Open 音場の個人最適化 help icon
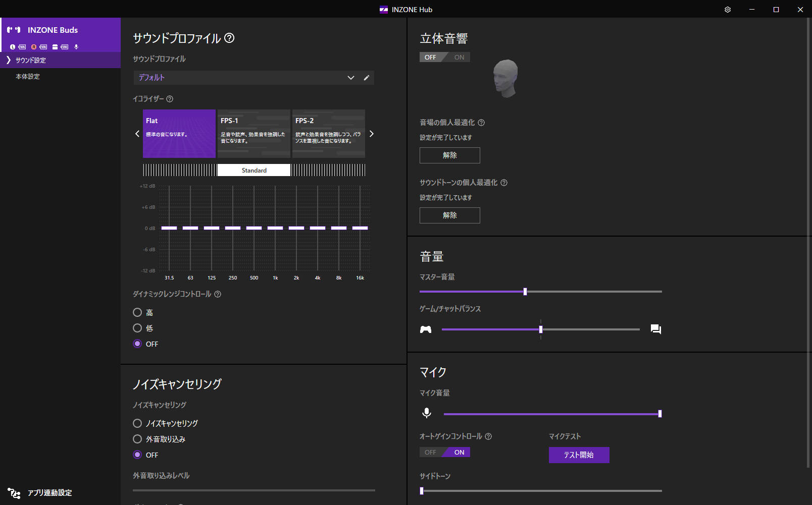This screenshot has height=505, width=812. [481, 123]
